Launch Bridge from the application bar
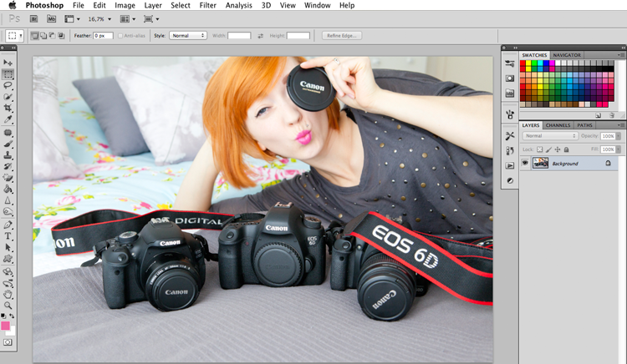627x364 pixels. click(x=33, y=18)
